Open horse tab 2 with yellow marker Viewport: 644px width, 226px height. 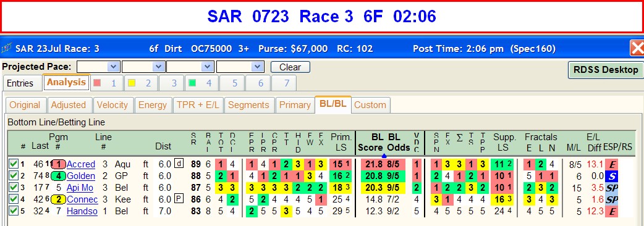(141, 83)
